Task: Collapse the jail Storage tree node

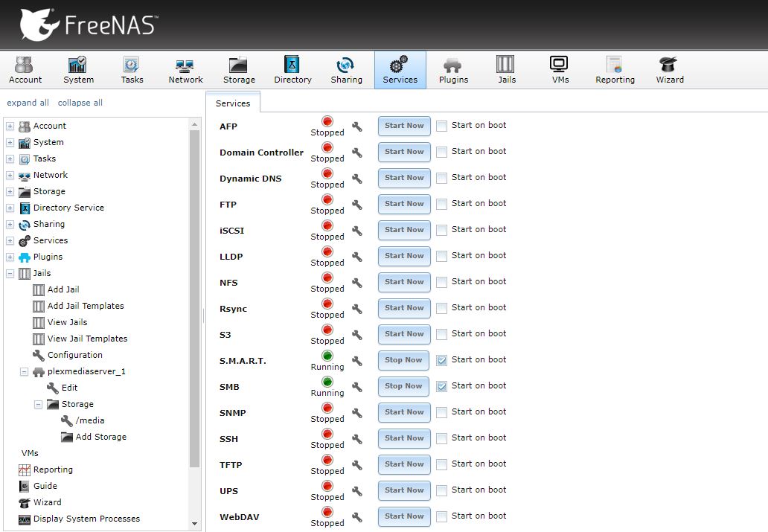Action: coord(38,405)
